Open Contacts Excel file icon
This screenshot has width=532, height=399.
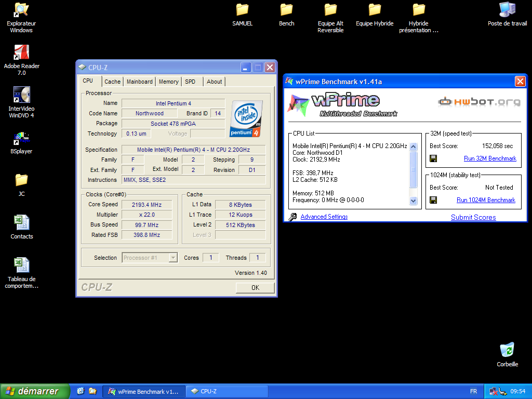coord(21,228)
